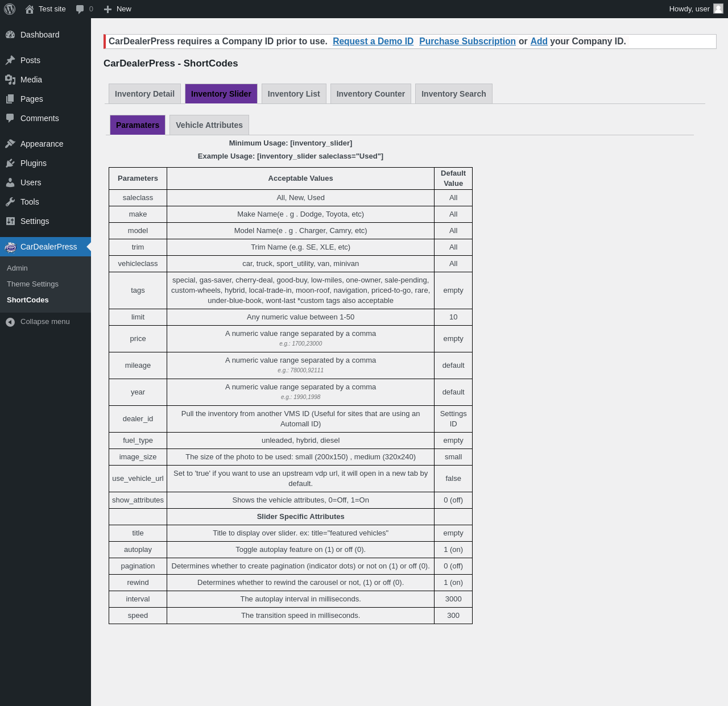Click the autoplay parameter cell
728x706 pixels.
138,550
